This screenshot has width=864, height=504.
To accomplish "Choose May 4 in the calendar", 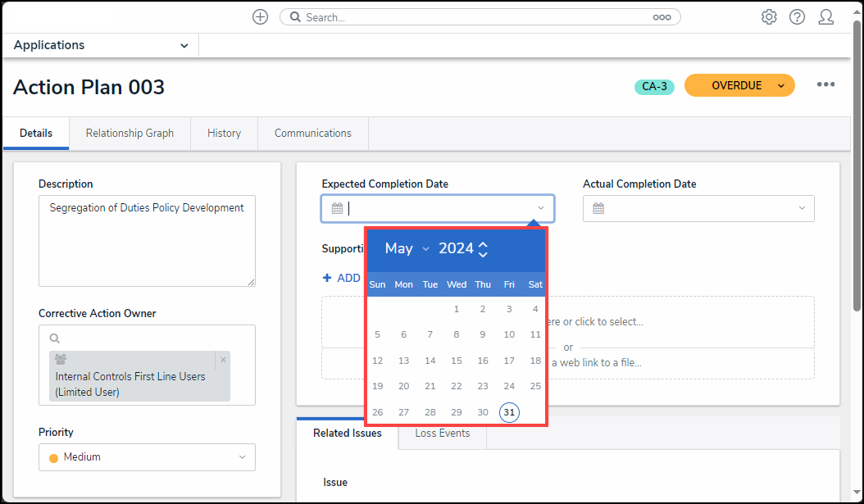I will click(x=535, y=309).
